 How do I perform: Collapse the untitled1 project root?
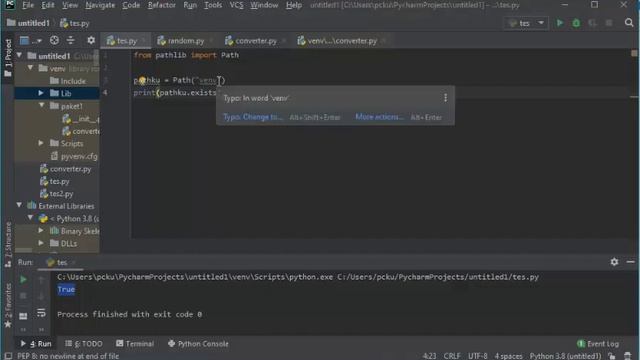19,55
